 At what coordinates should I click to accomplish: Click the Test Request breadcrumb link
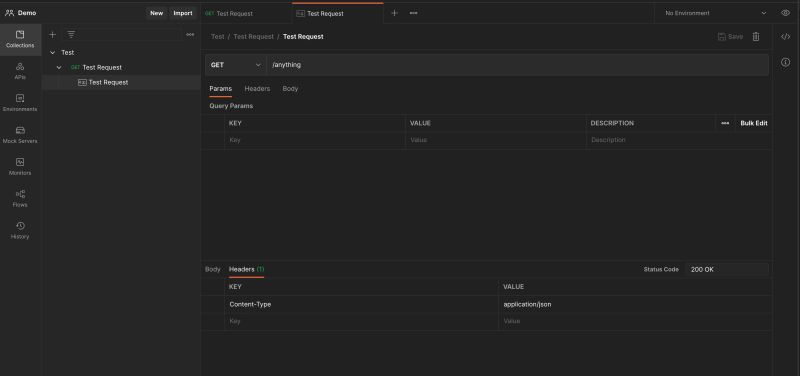coord(254,37)
